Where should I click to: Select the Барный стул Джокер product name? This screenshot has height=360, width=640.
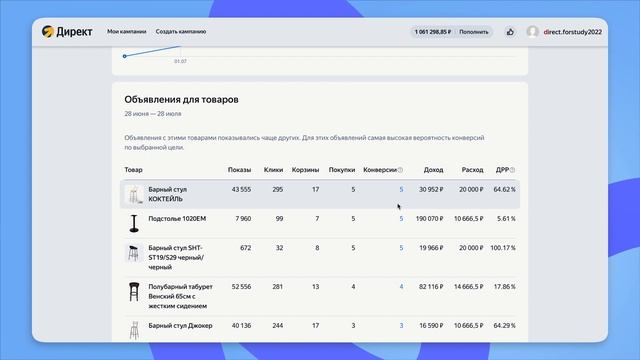point(180,325)
